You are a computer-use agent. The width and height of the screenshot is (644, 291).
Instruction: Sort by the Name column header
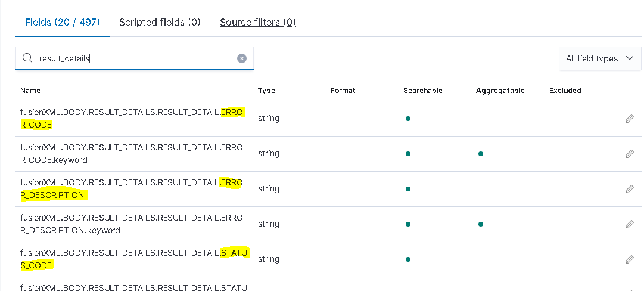pyautogui.click(x=30, y=91)
